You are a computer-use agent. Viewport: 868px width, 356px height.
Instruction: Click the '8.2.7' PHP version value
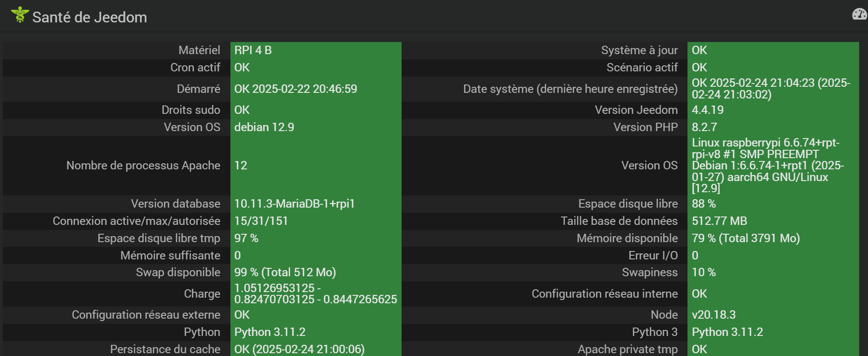(704, 127)
